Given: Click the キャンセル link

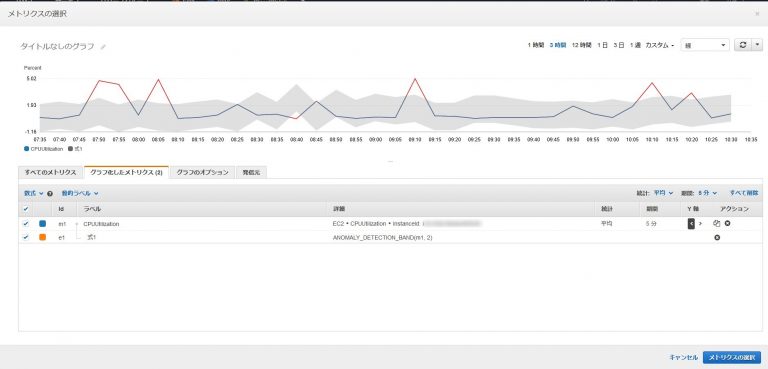Looking at the screenshot, I should [683, 357].
